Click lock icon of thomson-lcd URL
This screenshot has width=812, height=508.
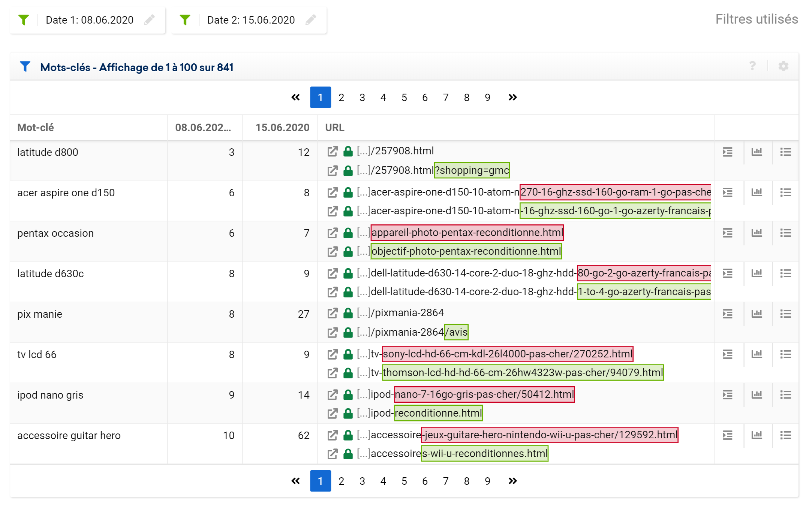[x=348, y=373]
